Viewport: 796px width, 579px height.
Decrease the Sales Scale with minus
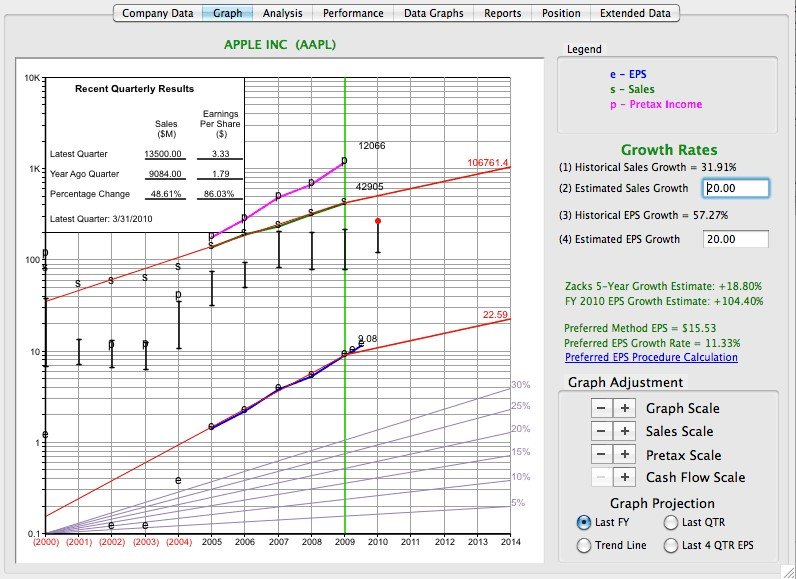(x=602, y=431)
